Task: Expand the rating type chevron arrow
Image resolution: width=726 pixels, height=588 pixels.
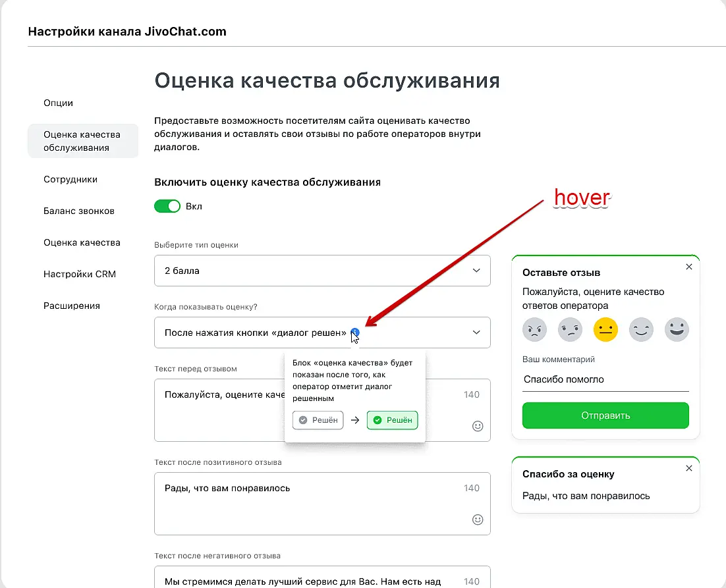Action: pyautogui.click(x=476, y=271)
